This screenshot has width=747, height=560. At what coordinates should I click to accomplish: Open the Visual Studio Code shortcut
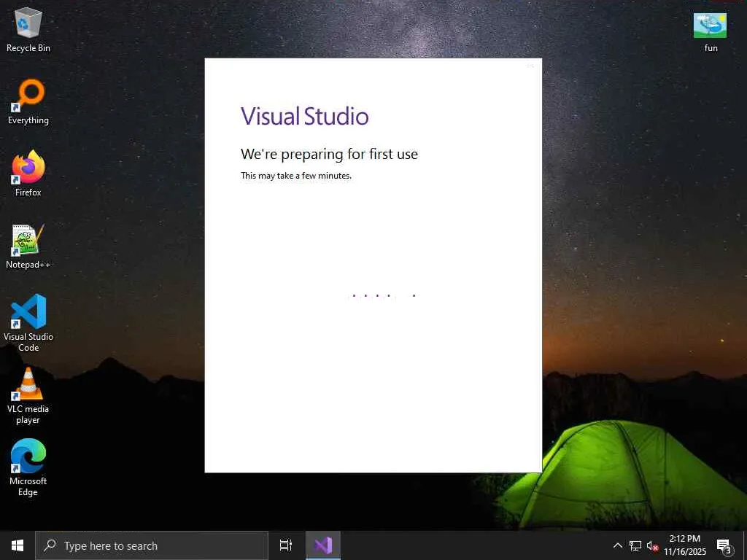(x=28, y=323)
